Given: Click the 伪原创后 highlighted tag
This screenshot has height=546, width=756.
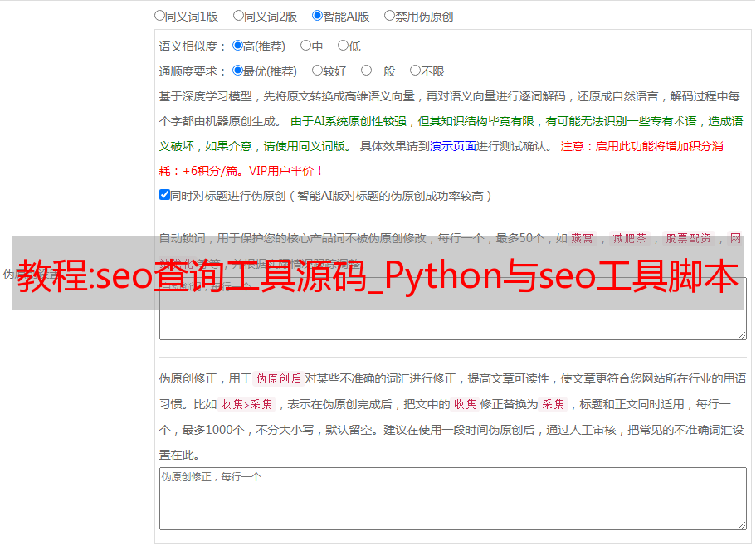Looking at the screenshot, I should [x=279, y=378].
